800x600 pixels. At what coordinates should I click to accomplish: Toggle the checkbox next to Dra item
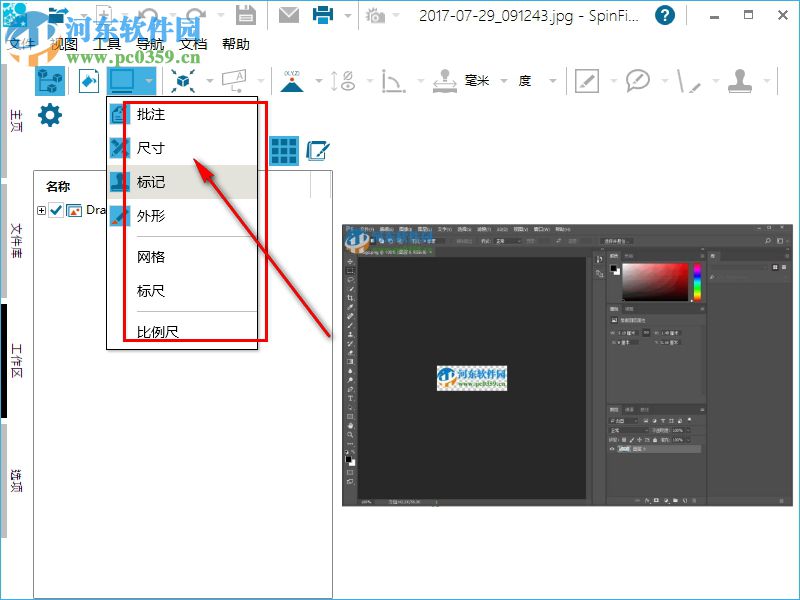pos(56,210)
